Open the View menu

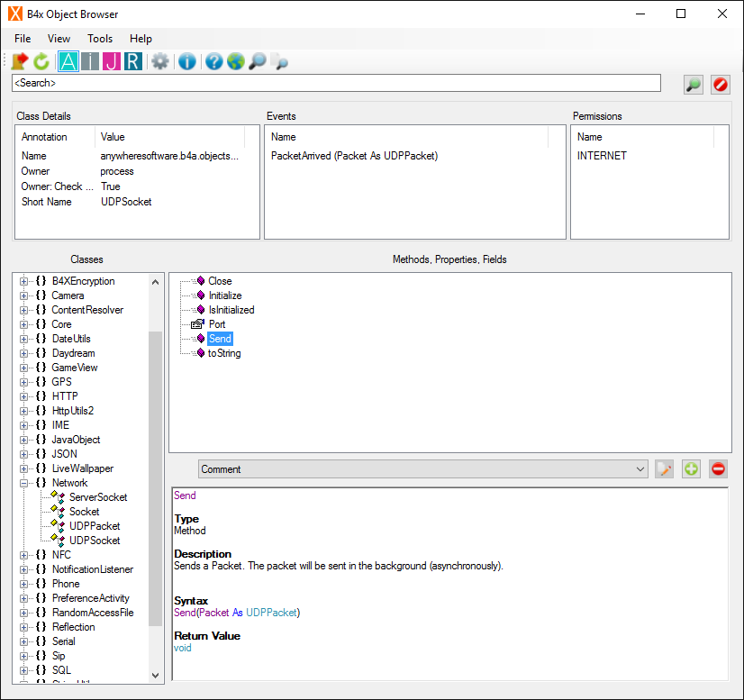[59, 39]
